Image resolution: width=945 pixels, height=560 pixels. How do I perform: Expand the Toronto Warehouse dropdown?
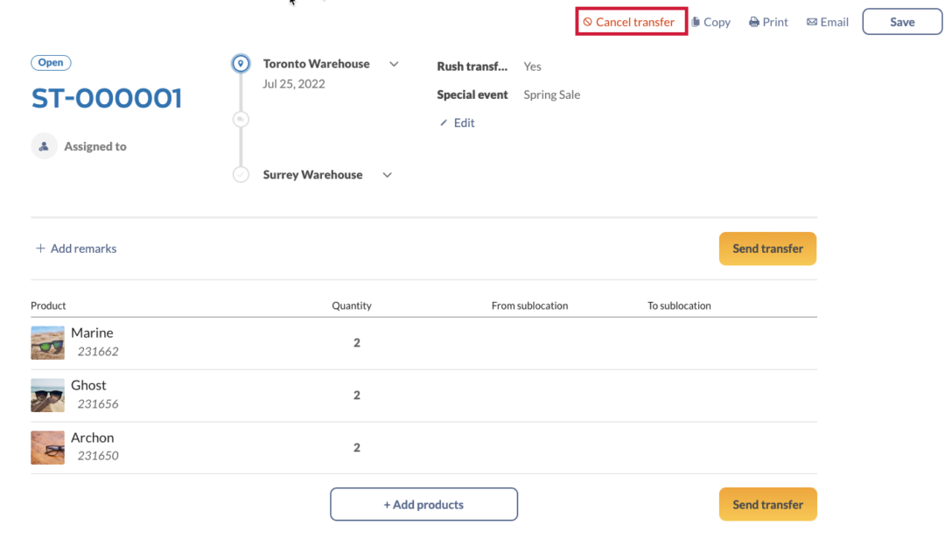point(394,63)
